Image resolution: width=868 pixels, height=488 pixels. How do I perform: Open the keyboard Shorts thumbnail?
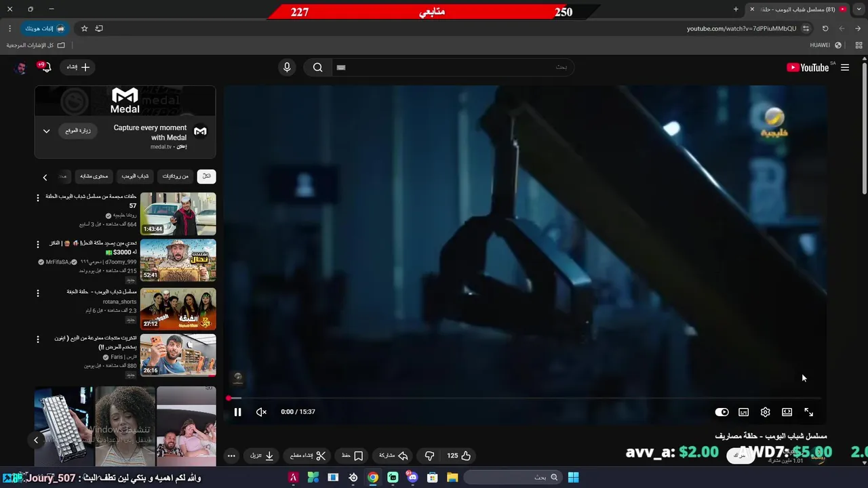pos(64,426)
